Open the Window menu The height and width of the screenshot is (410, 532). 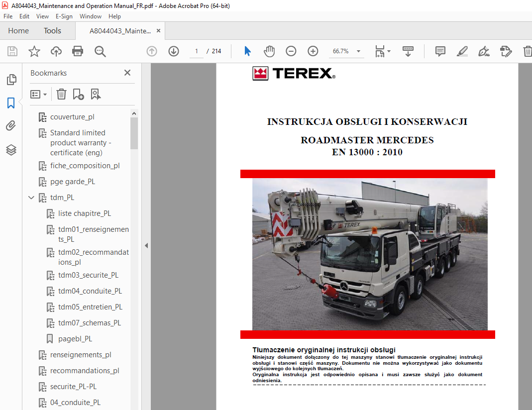click(90, 16)
